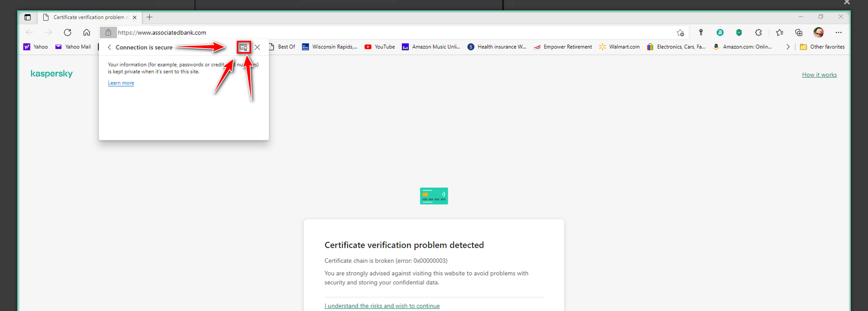
Task: Open the Extensions puzzle piece icon
Action: coord(758,32)
